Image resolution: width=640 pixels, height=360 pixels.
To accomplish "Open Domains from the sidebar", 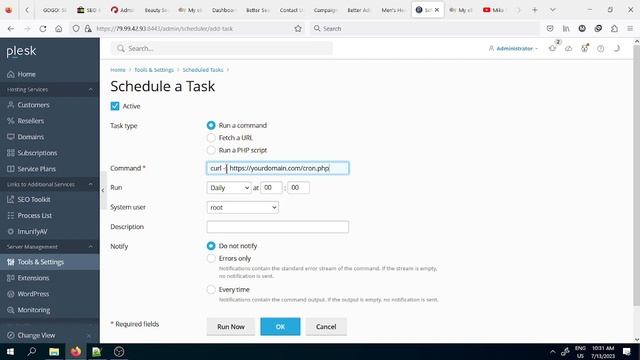I will pyautogui.click(x=31, y=137).
